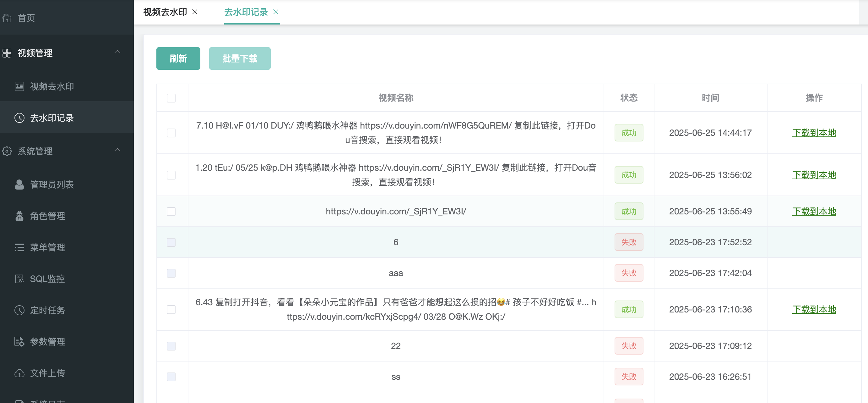Check the row with time 14:44:17
Screen dimensions: 868x403
coord(171,133)
